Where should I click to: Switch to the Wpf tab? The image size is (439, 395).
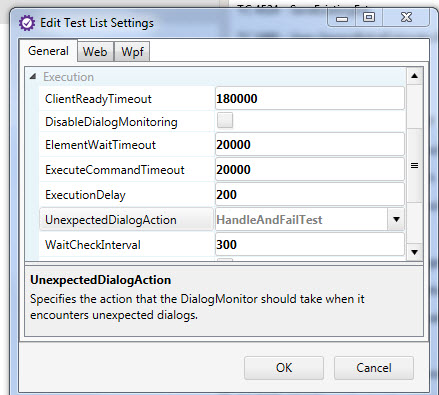132,52
